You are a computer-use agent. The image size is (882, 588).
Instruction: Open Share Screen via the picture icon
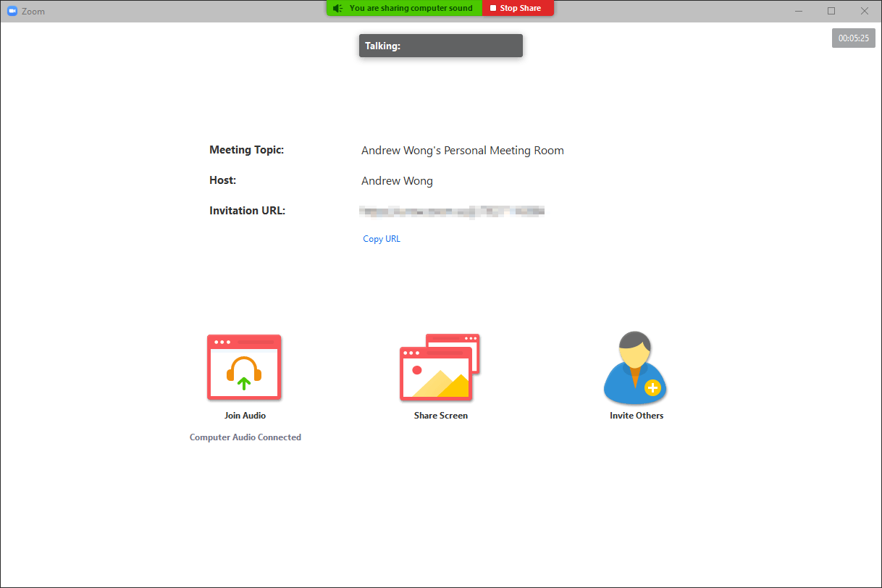(x=440, y=368)
